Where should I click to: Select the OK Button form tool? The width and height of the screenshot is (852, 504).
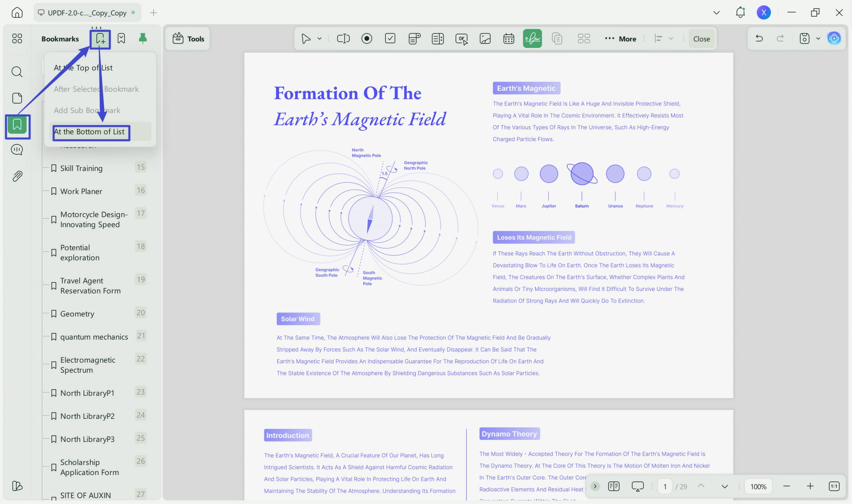(461, 39)
